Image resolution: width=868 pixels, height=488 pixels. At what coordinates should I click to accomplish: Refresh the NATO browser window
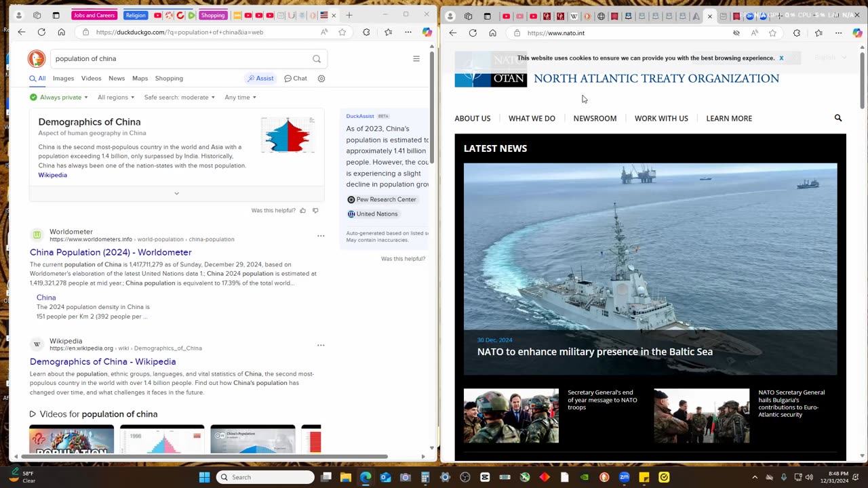coord(473,33)
